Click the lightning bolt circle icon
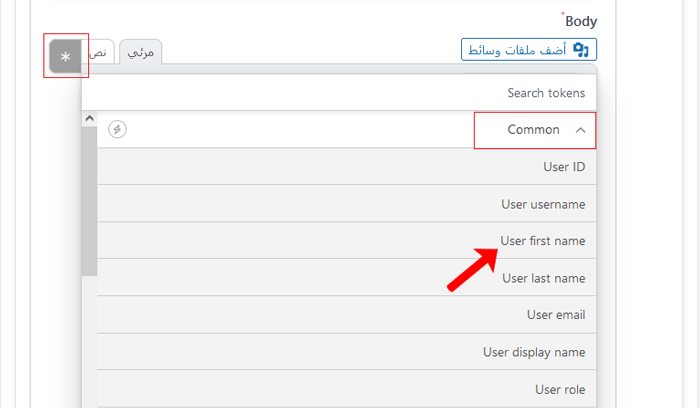 tap(118, 129)
